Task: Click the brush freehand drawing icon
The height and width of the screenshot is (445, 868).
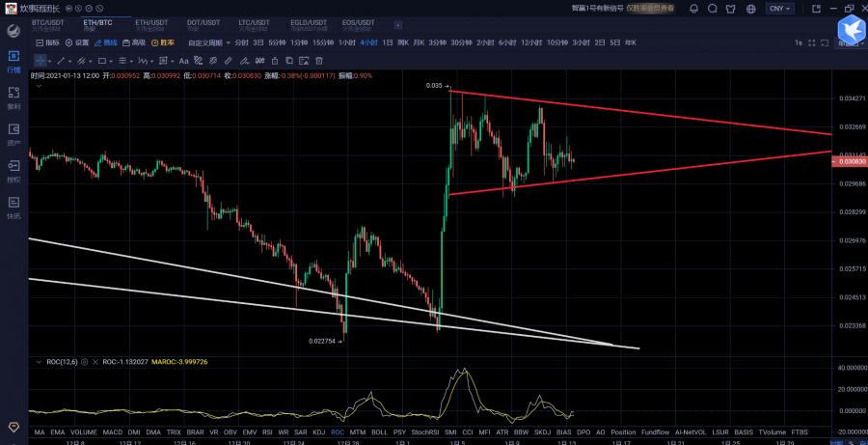Action: coord(244,61)
